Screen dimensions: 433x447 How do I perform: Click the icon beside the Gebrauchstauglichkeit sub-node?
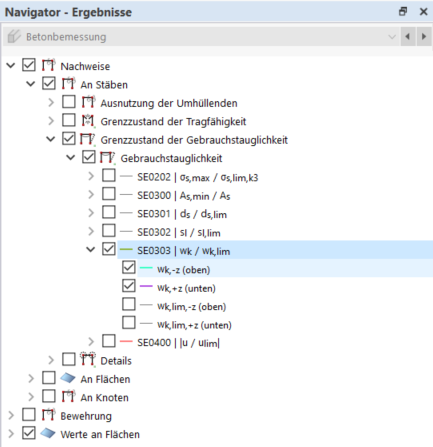(x=108, y=157)
